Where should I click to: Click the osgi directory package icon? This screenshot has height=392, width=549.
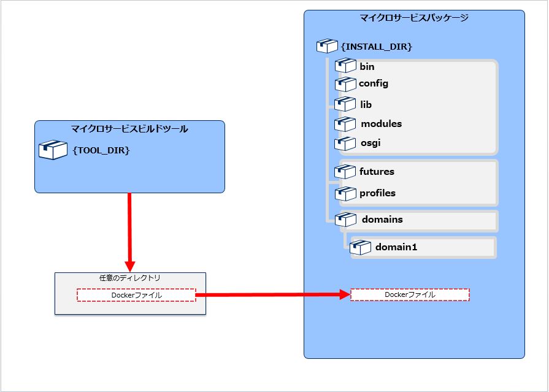[345, 144]
